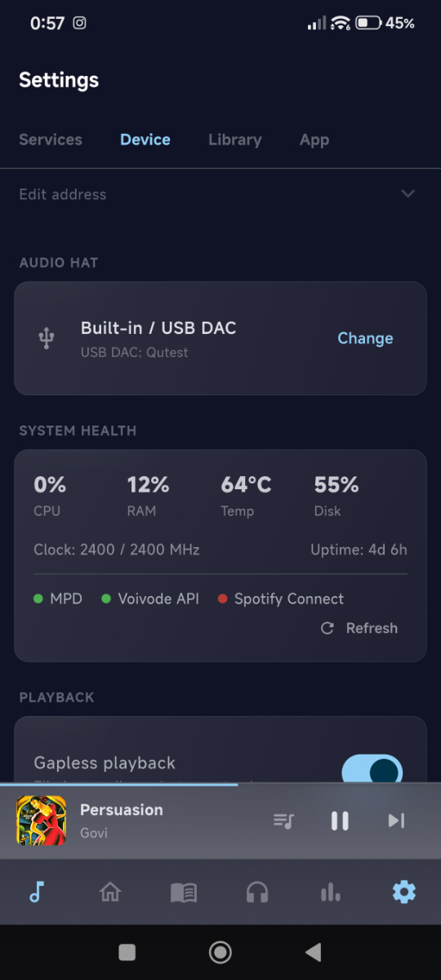The height and width of the screenshot is (980, 441).
Task: Open the library book icon
Action: tap(184, 892)
